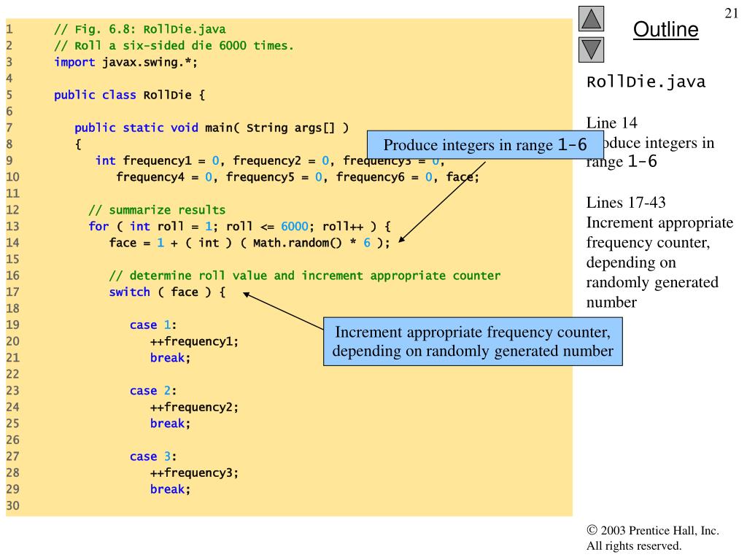The image size is (747, 560).
Task: Click the 'case 3:' line
Action: 153,456
